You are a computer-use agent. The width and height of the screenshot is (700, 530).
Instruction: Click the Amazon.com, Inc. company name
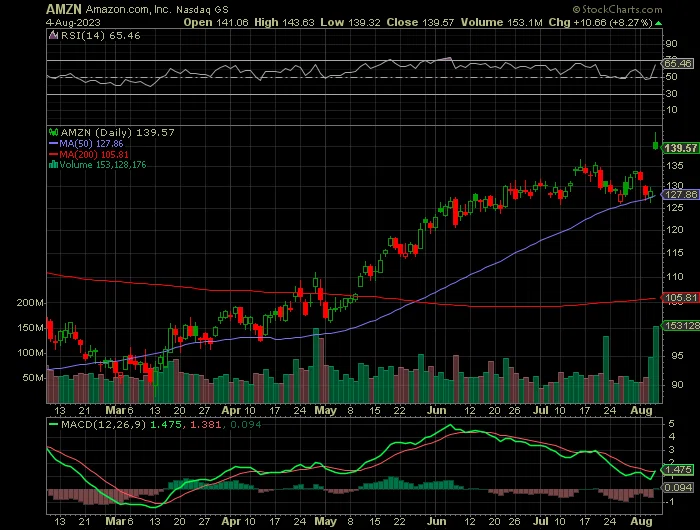(x=129, y=9)
